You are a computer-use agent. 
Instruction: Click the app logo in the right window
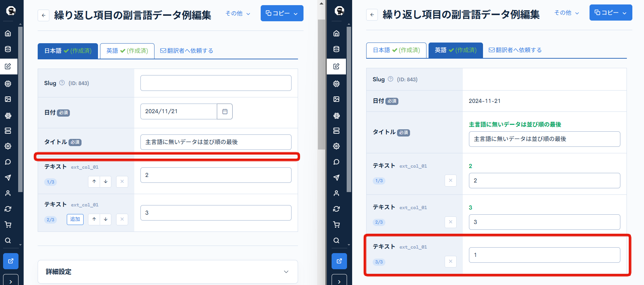click(x=339, y=11)
